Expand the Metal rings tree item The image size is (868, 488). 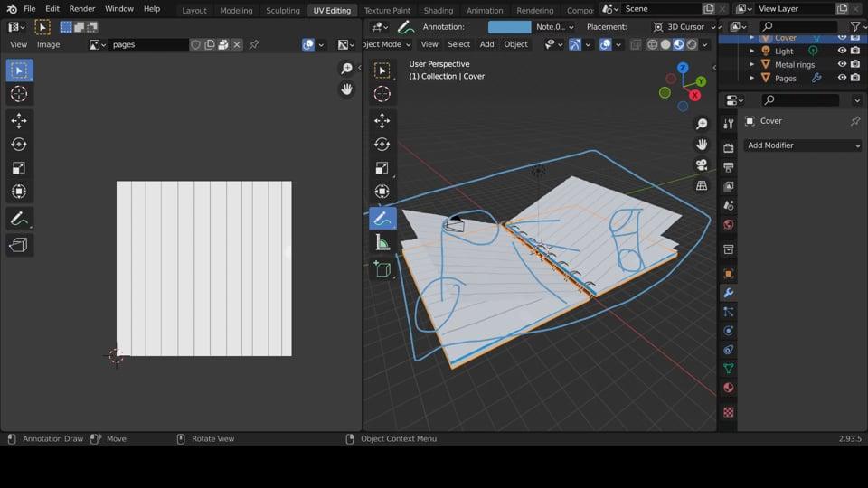point(752,65)
